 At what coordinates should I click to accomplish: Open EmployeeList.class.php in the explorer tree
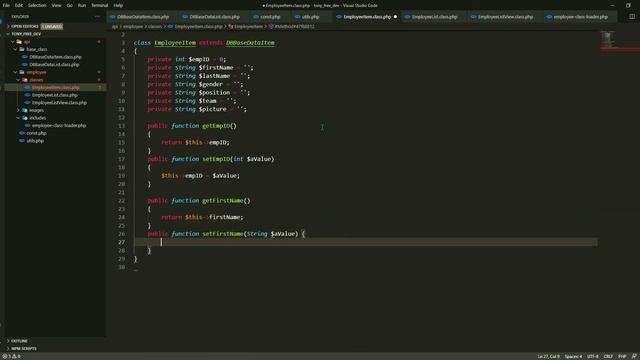54,95
